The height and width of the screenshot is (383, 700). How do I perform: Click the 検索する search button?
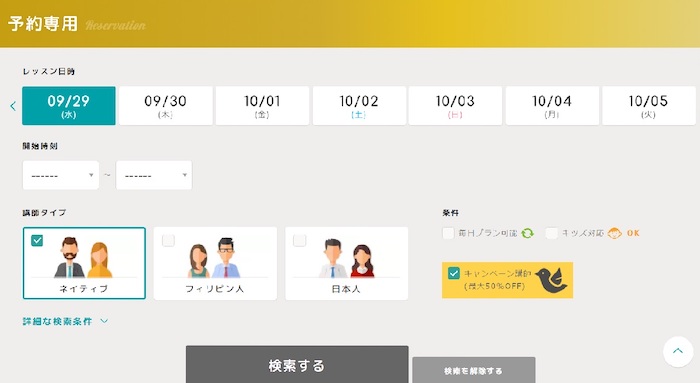tap(297, 365)
